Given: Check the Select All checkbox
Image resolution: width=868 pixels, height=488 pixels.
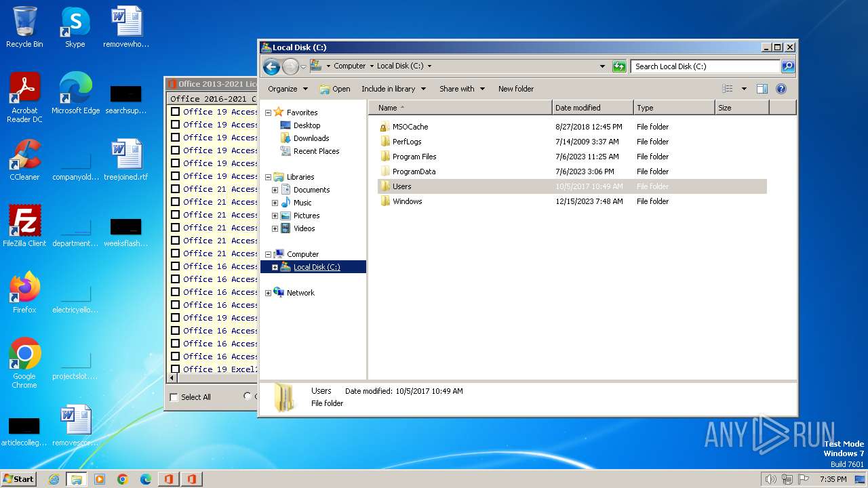Looking at the screenshot, I should 174,397.
